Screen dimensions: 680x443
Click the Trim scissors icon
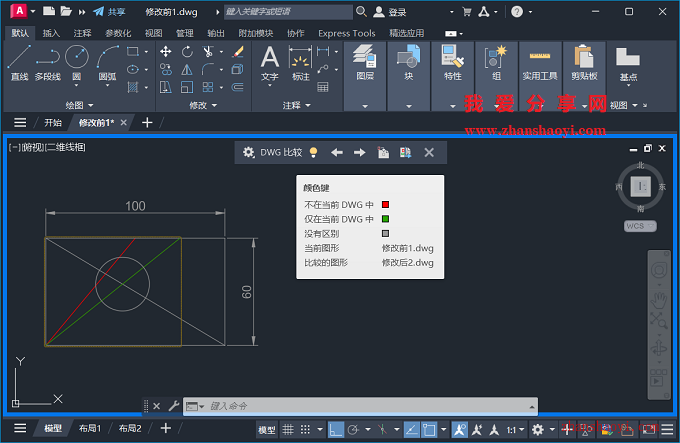coord(208,52)
